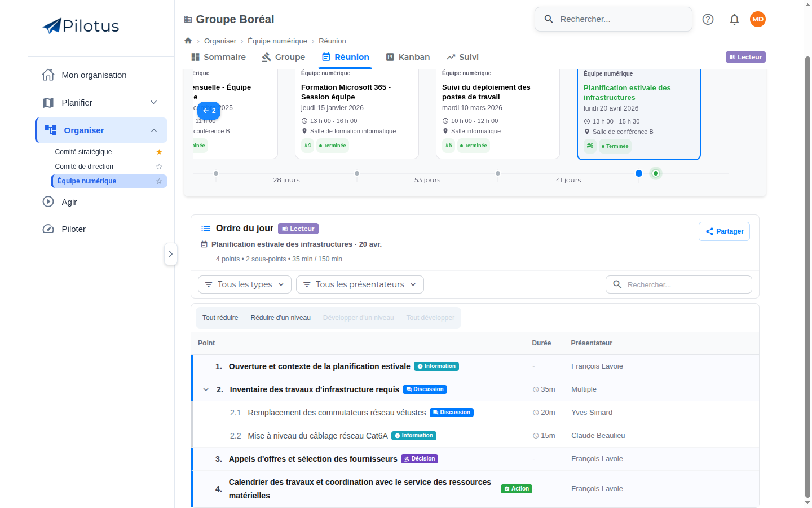
Task: Switch to the Kanban tab
Action: (x=408, y=57)
